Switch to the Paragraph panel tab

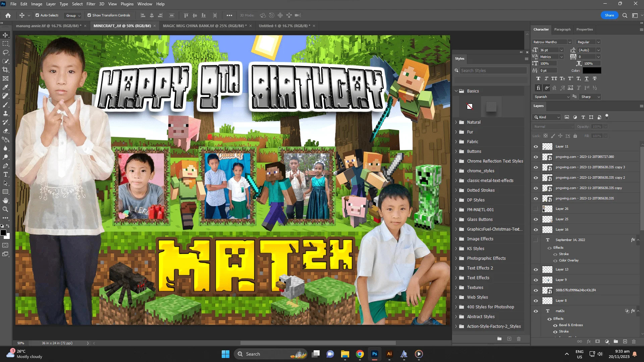(x=562, y=29)
